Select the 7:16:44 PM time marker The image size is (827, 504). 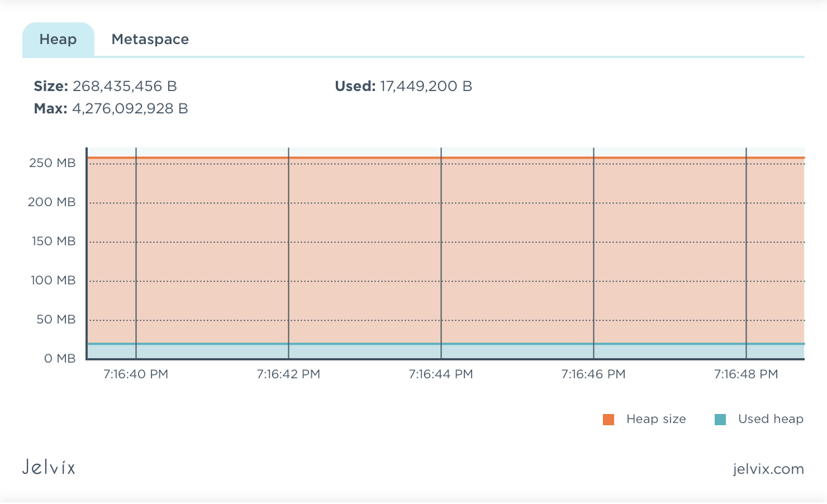tap(441, 374)
